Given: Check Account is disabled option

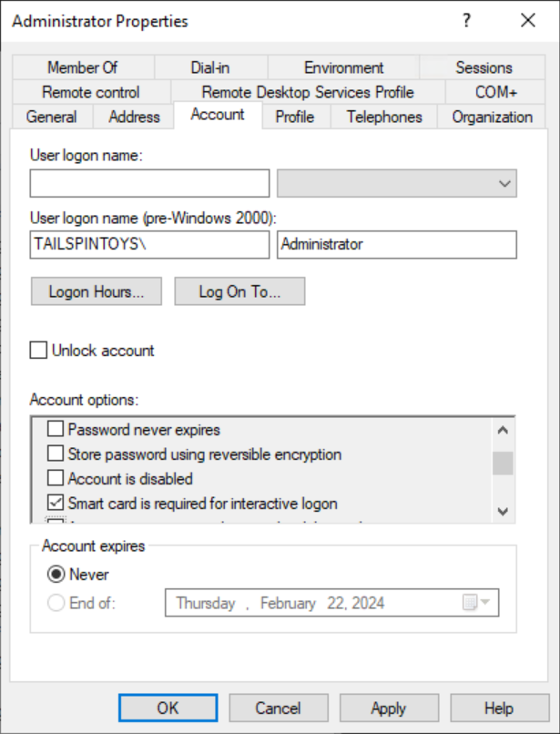Looking at the screenshot, I should [56, 478].
